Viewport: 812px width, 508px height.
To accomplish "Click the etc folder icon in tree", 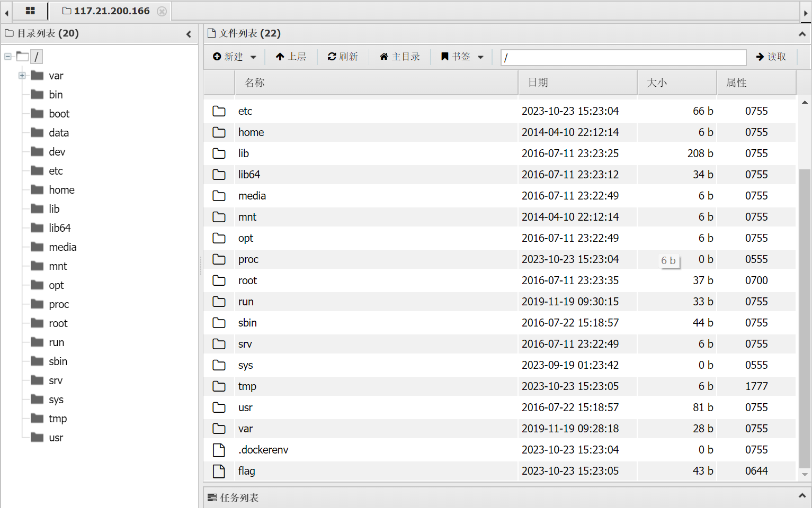I will [x=37, y=170].
